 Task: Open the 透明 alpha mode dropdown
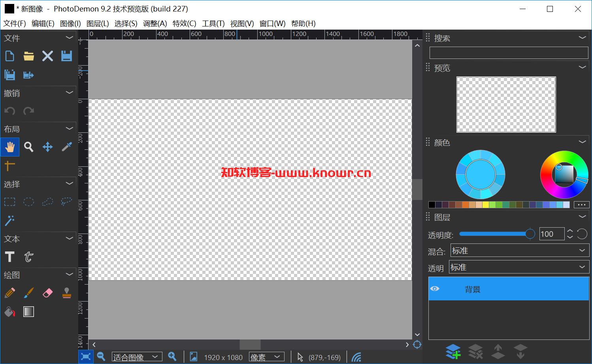tap(519, 267)
